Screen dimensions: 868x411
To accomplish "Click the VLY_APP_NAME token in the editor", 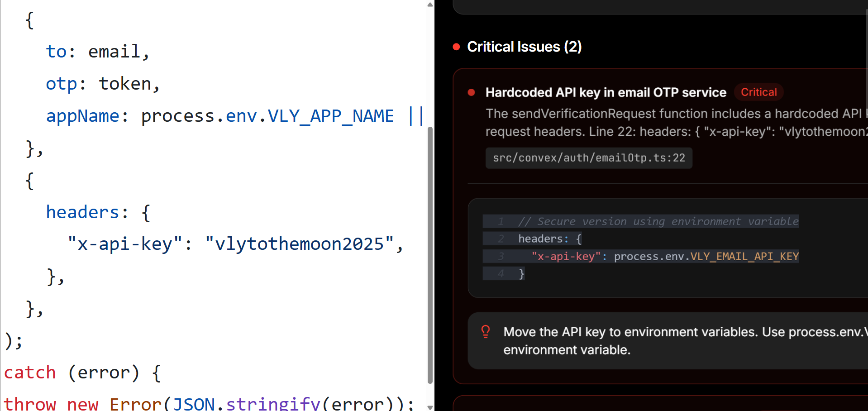I will [x=330, y=115].
